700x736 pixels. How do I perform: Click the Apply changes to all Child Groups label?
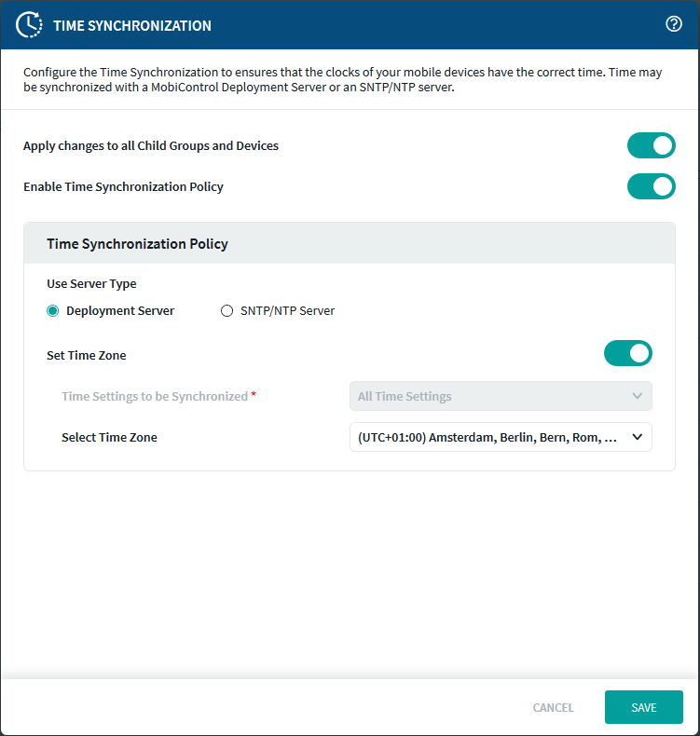[150, 145]
